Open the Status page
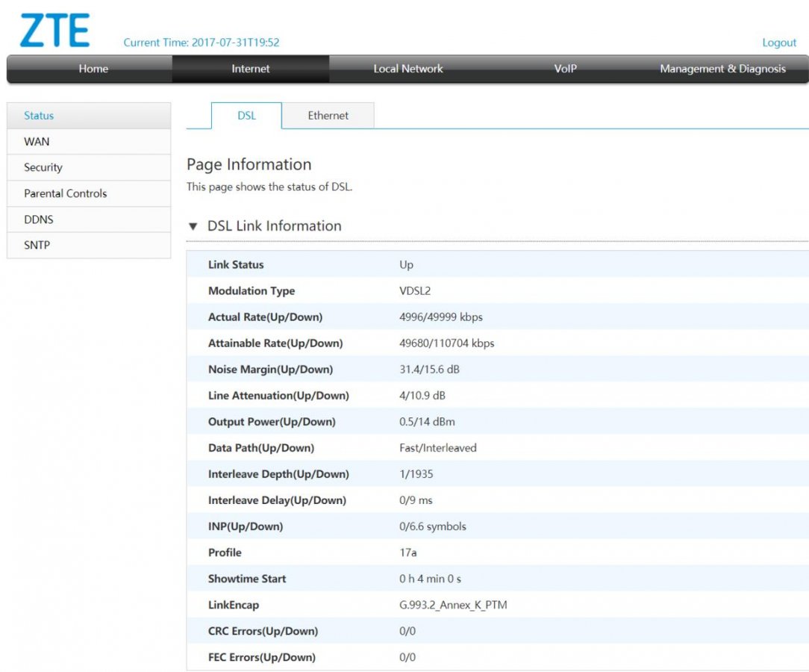This screenshot has width=809, height=672. point(40,116)
